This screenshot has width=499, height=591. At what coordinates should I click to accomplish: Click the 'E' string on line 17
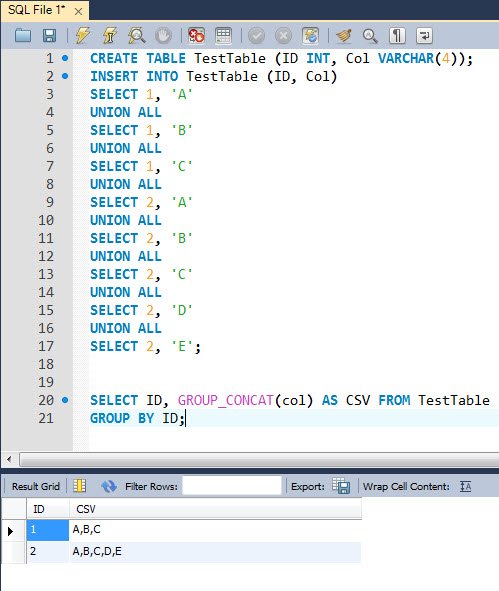pos(182,346)
